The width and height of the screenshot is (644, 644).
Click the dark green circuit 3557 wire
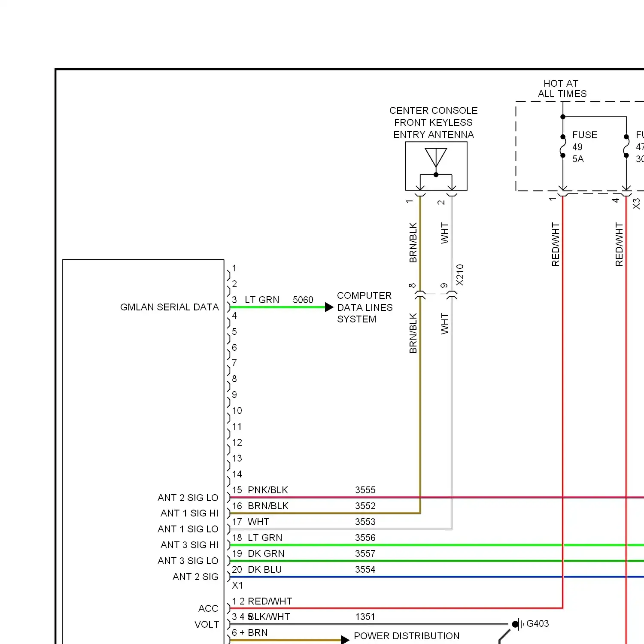pyautogui.click(x=437, y=561)
